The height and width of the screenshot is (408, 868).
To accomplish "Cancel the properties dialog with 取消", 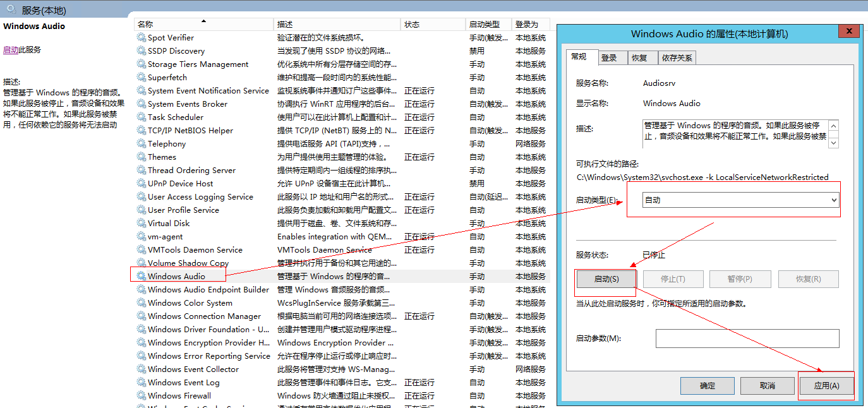I will [768, 386].
